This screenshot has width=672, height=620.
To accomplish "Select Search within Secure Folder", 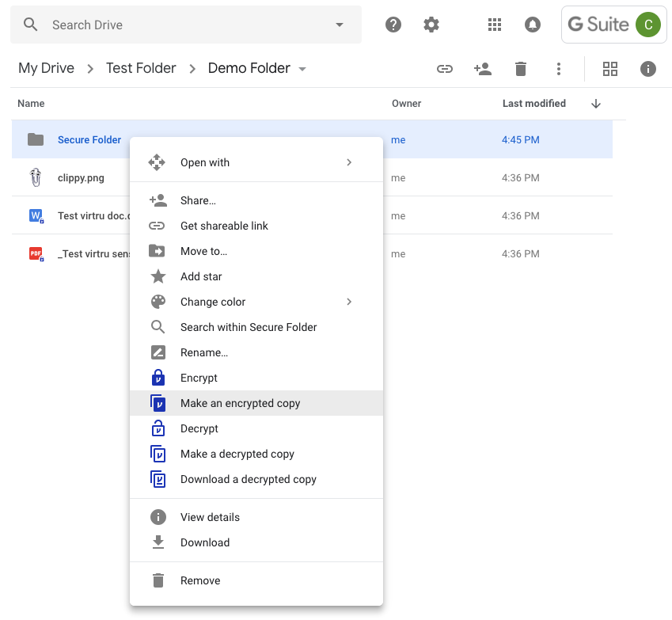I will [x=256, y=327].
